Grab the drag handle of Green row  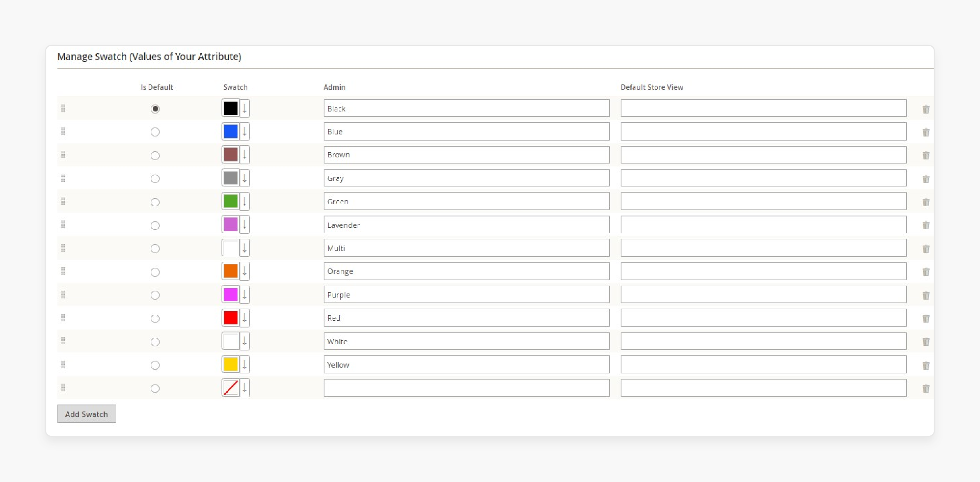point(63,201)
